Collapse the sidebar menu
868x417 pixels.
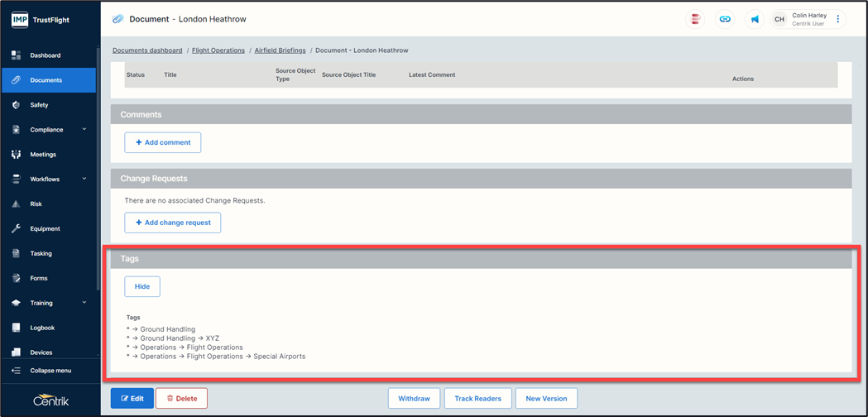click(x=50, y=371)
